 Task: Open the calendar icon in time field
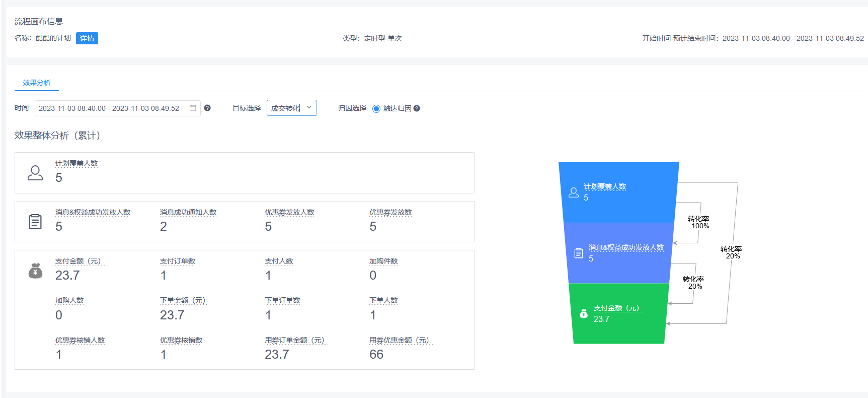coord(193,108)
